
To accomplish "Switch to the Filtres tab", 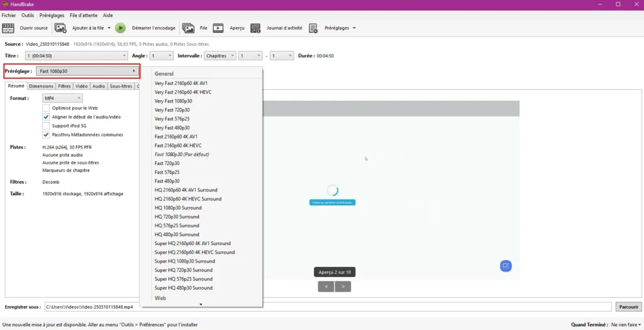I will 65,86.
